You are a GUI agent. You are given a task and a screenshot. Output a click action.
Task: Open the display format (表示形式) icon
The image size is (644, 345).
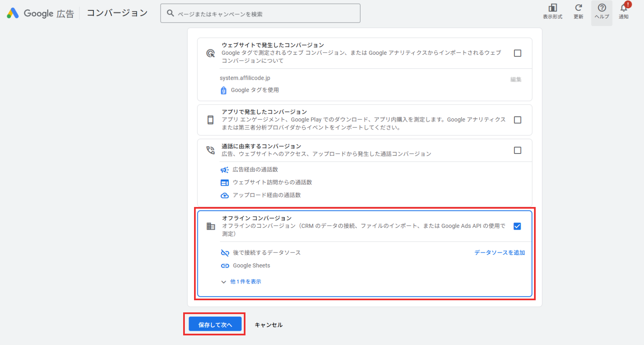[552, 8]
